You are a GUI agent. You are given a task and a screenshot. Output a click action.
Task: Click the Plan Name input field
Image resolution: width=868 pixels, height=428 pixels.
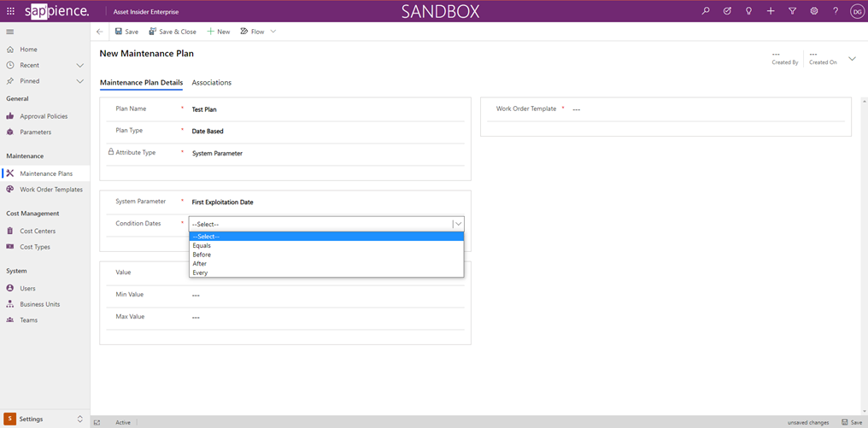tap(325, 109)
